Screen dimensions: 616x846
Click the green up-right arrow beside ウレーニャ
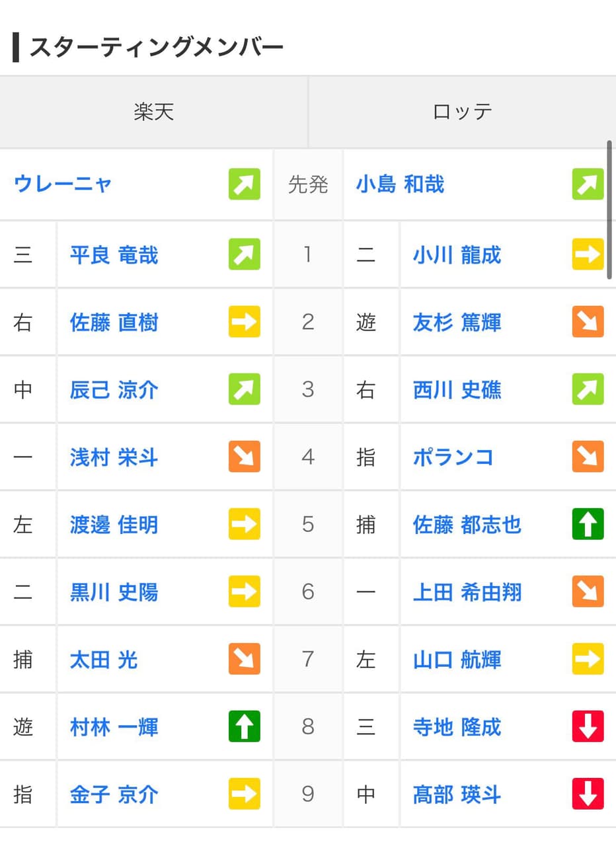click(x=245, y=184)
